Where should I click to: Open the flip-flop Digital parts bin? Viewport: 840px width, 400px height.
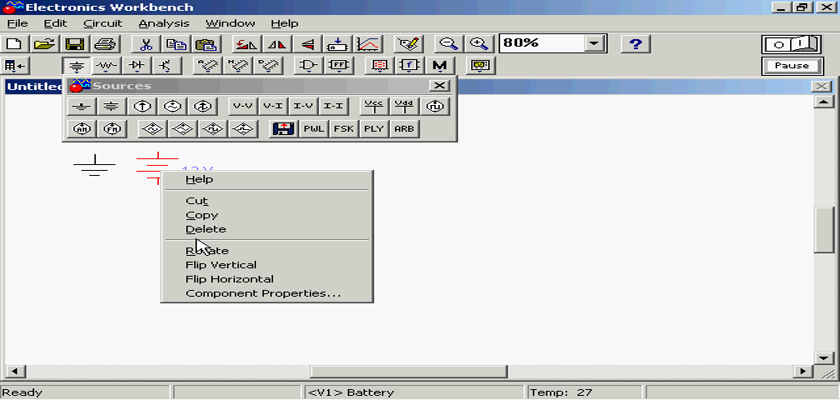click(339, 66)
